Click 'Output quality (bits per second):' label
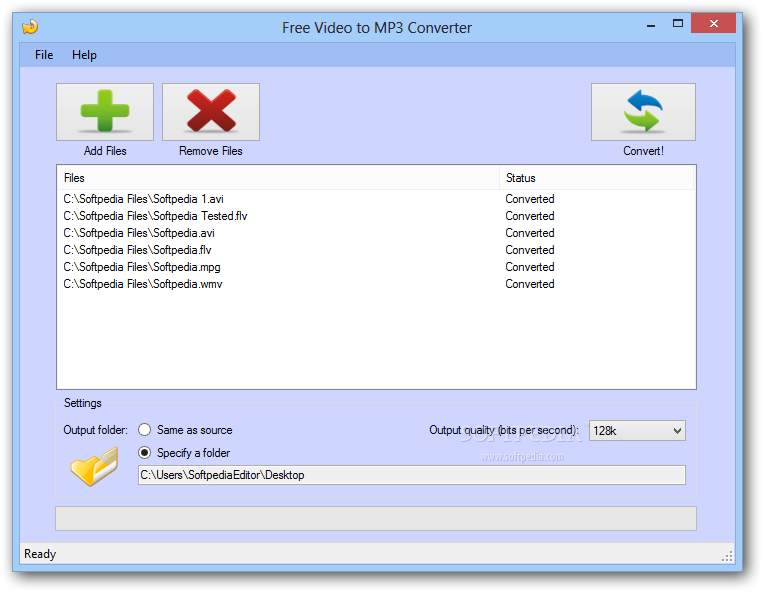The width and height of the screenshot is (763, 592). click(504, 430)
